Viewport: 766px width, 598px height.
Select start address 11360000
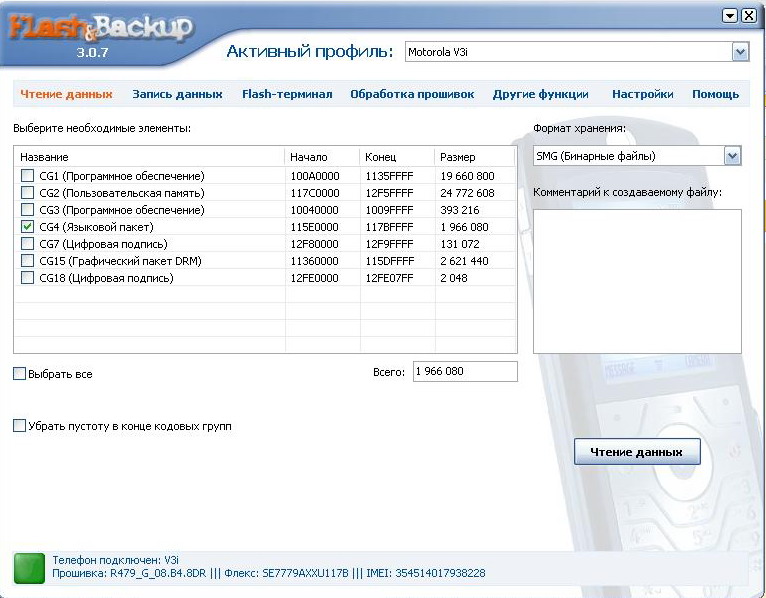pos(315,261)
